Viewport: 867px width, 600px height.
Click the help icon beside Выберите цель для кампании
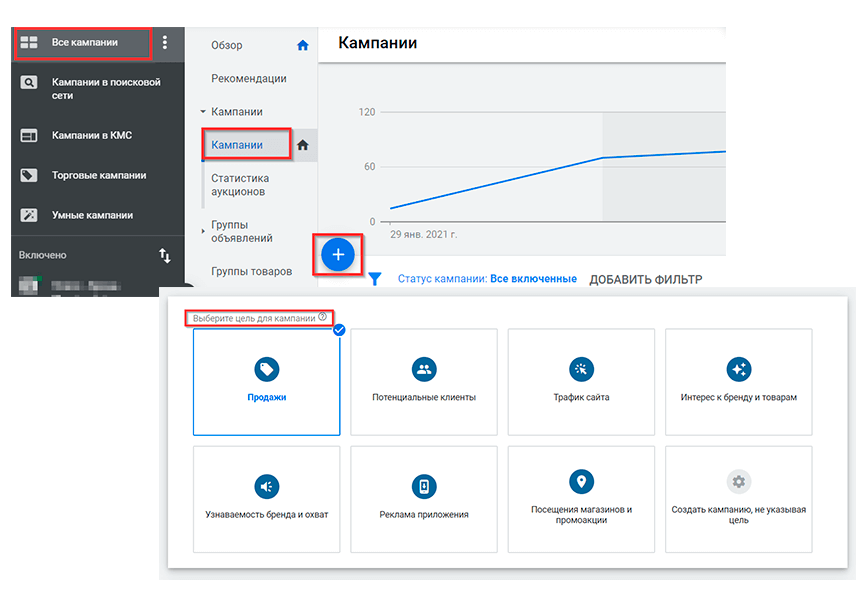(322, 317)
